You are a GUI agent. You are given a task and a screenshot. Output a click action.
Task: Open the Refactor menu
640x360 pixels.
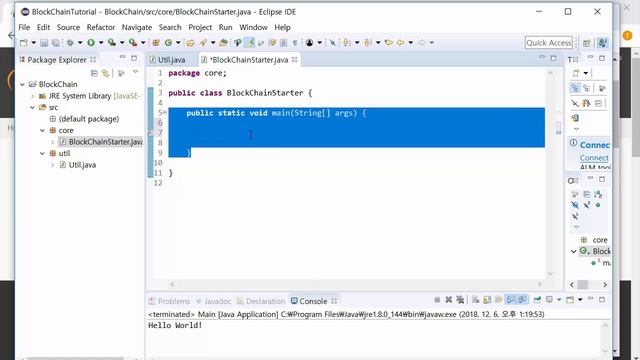click(x=100, y=27)
